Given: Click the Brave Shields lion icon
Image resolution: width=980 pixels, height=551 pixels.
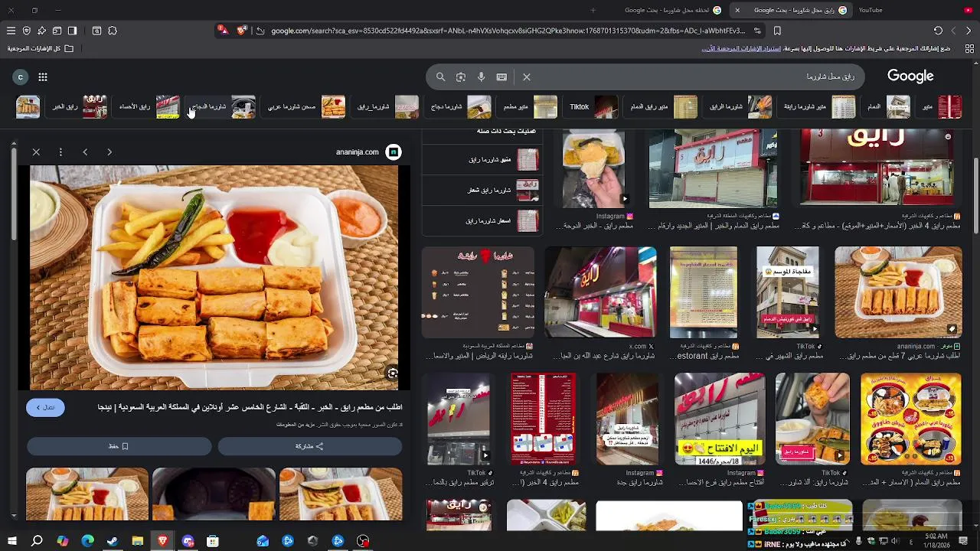Looking at the screenshot, I should pos(242,31).
